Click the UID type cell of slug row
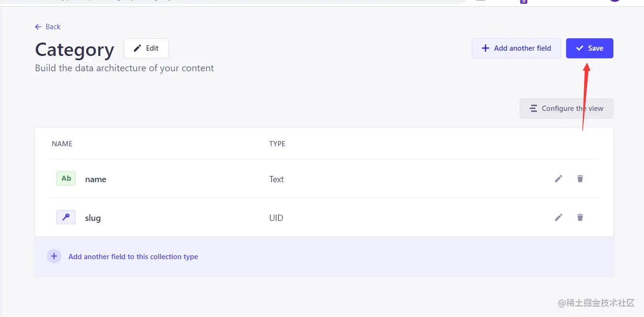This screenshot has width=644, height=317. pos(276,218)
